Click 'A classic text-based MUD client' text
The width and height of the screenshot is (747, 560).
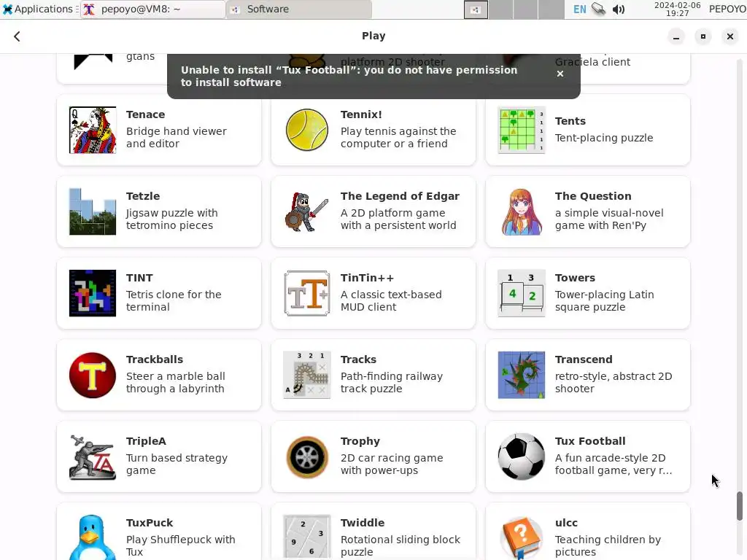[391, 300]
